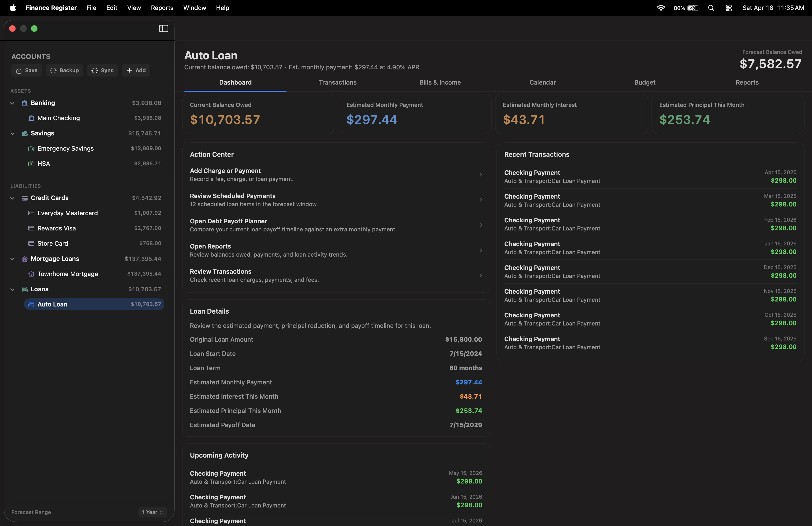Select Townhome Mortgage account
This screenshot has width=812, height=526.
coord(94,274)
